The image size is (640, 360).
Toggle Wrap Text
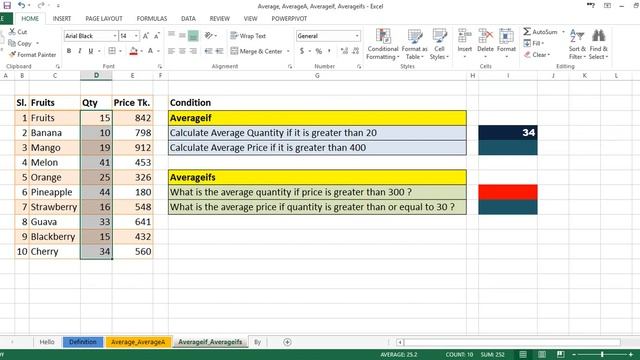(248, 36)
